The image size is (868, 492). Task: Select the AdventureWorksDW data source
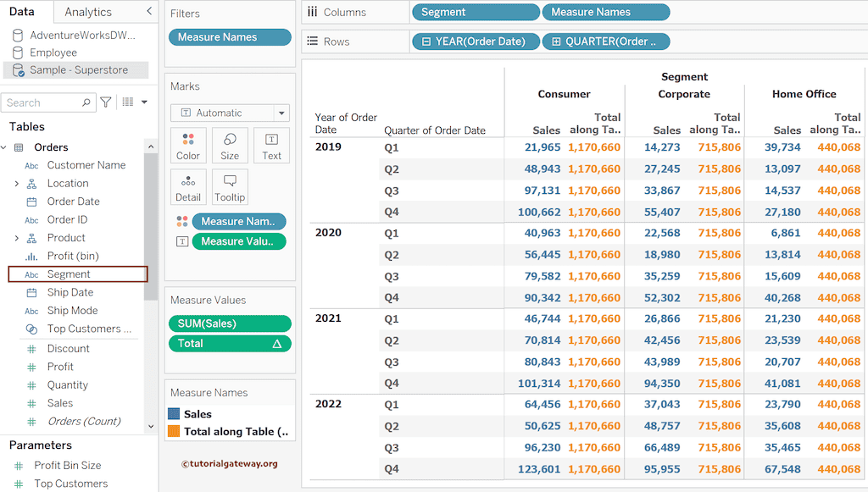click(81, 36)
